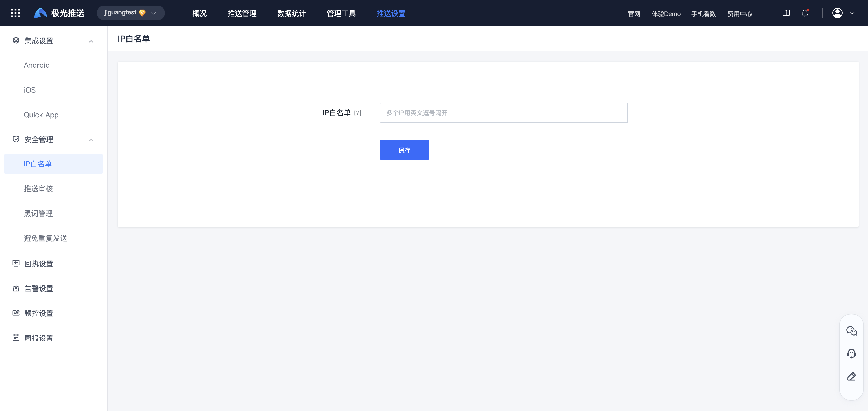
Task: Open the 官网 link
Action: coord(634,14)
